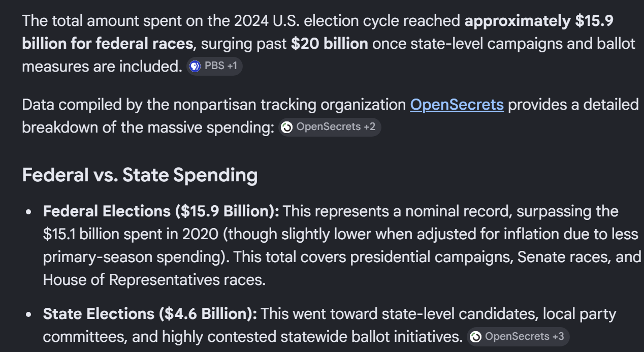Click the House of Representatives races text
This screenshot has height=352, width=644.
click(x=154, y=280)
